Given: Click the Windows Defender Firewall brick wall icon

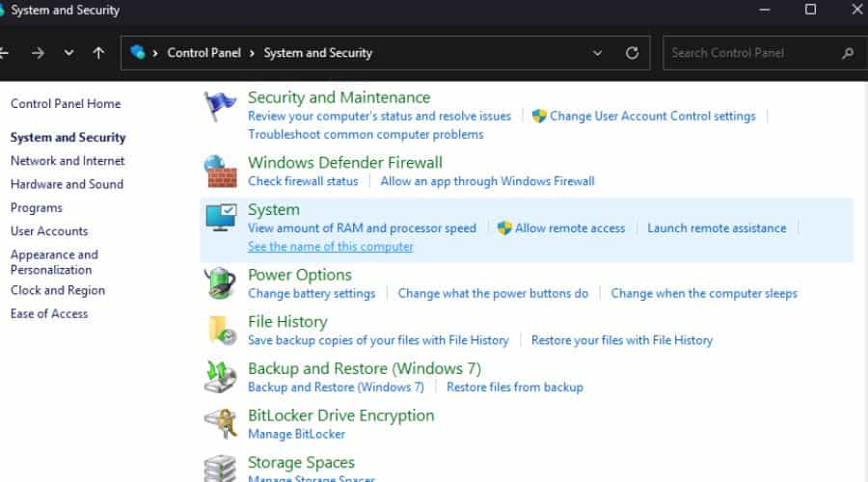Looking at the screenshot, I should [221, 172].
